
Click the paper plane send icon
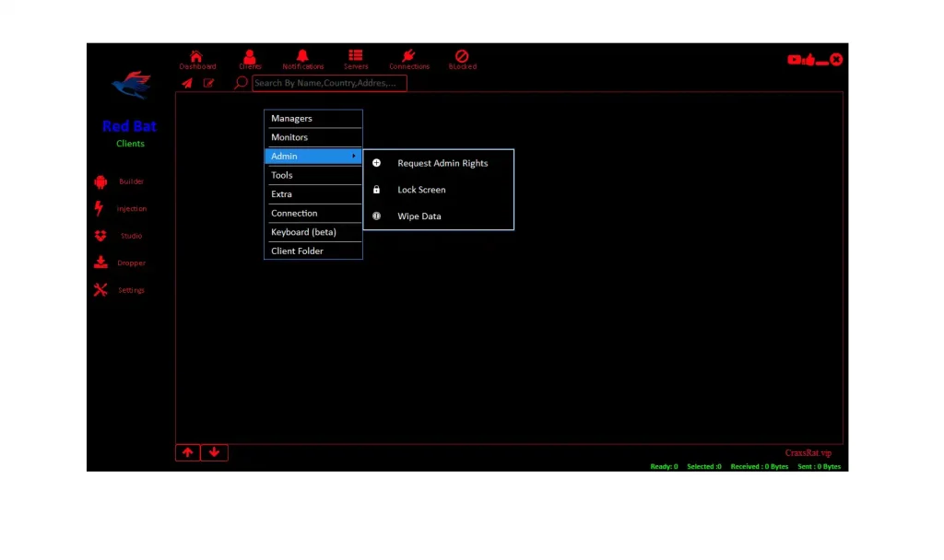(187, 83)
